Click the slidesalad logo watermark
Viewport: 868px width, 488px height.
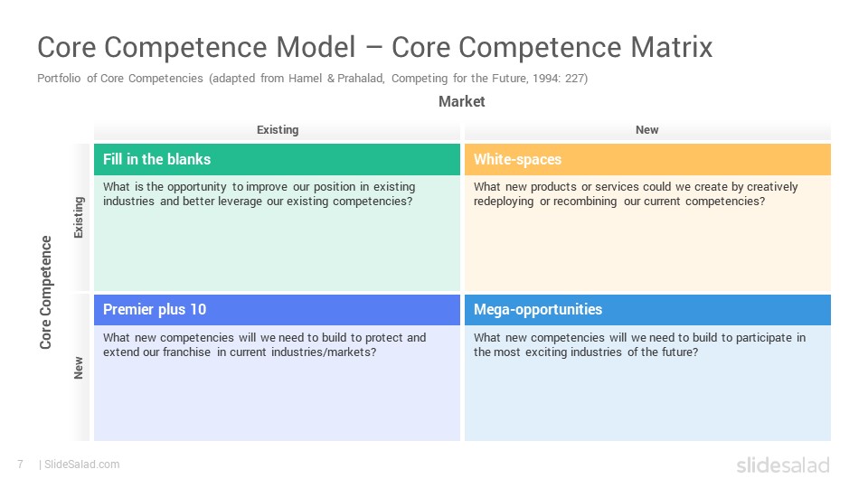click(x=783, y=465)
